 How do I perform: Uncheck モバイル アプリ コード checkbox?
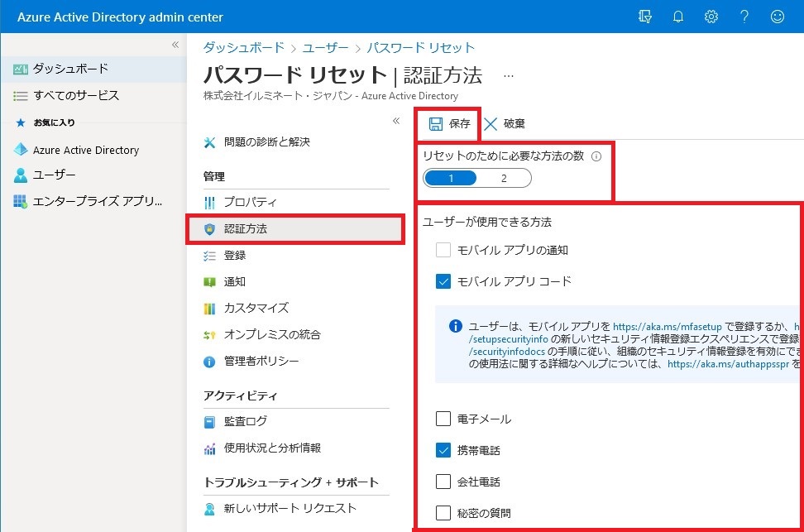[x=443, y=281]
